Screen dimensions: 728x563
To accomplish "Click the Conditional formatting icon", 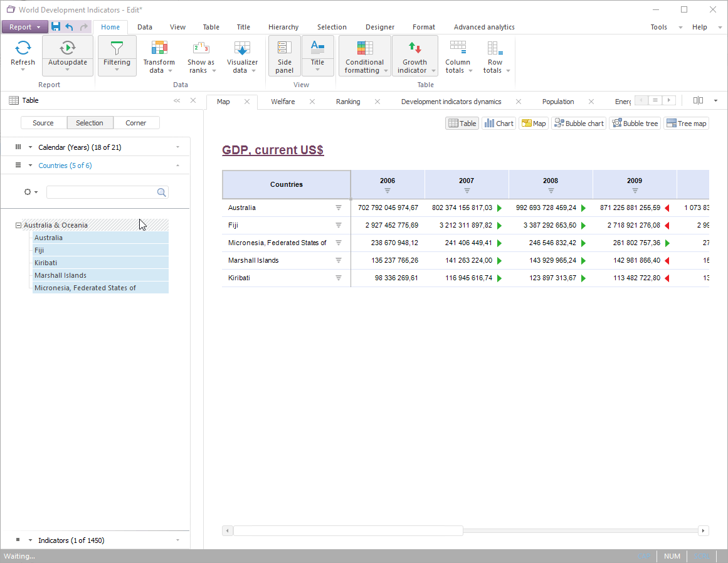I will point(364,48).
